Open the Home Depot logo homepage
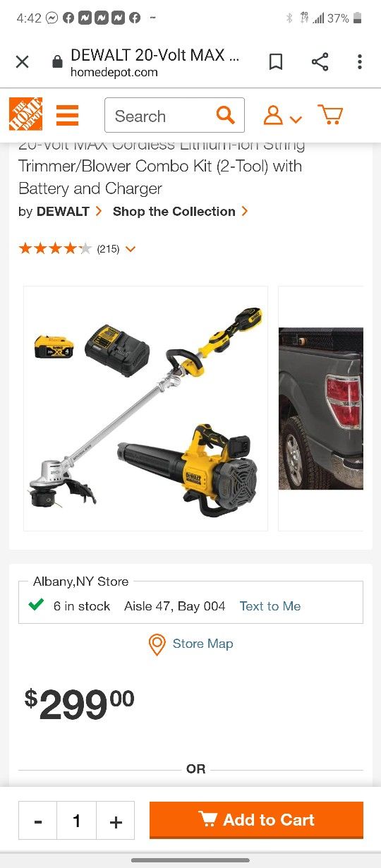The image size is (381, 868). tap(25, 114)
